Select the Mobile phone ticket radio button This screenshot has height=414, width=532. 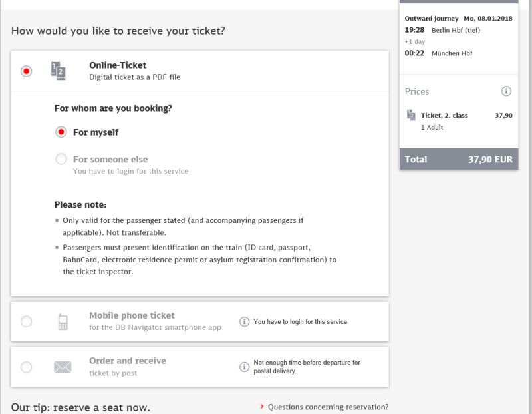point(27,321)
